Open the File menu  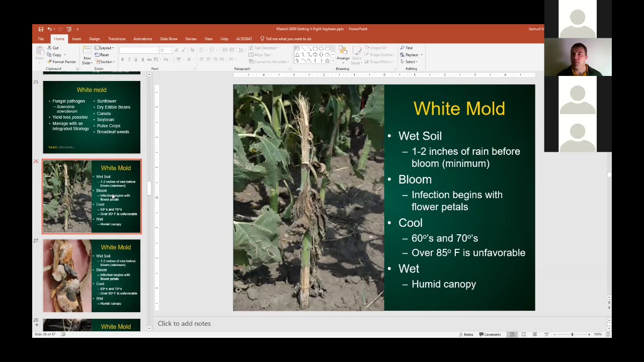tap(41, 39)
